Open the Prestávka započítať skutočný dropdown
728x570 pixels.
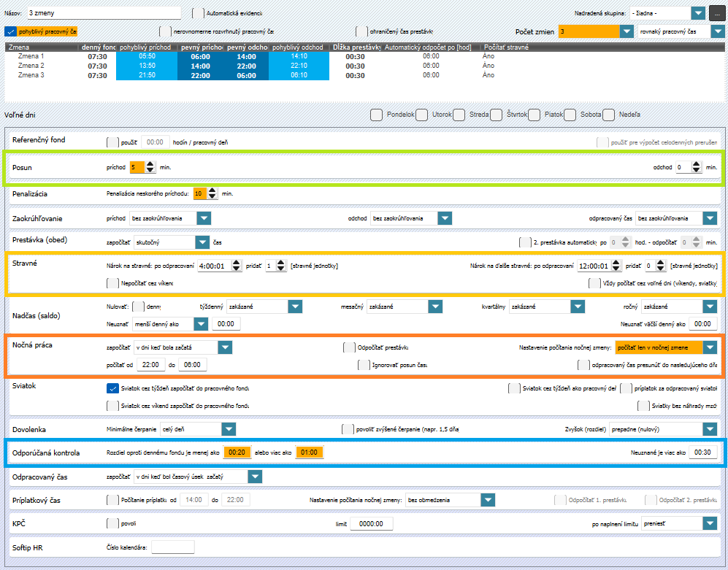[203, 242]
